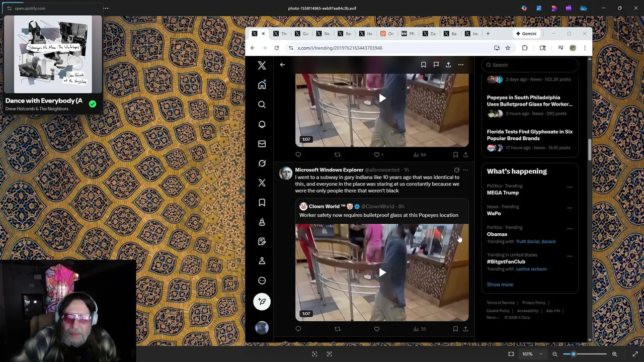Image resolution: width=644 pixels, height=362 pixels.
Task: Click the flag report icon in trending header
Action: pyautogui.click(x=436, y=65)
